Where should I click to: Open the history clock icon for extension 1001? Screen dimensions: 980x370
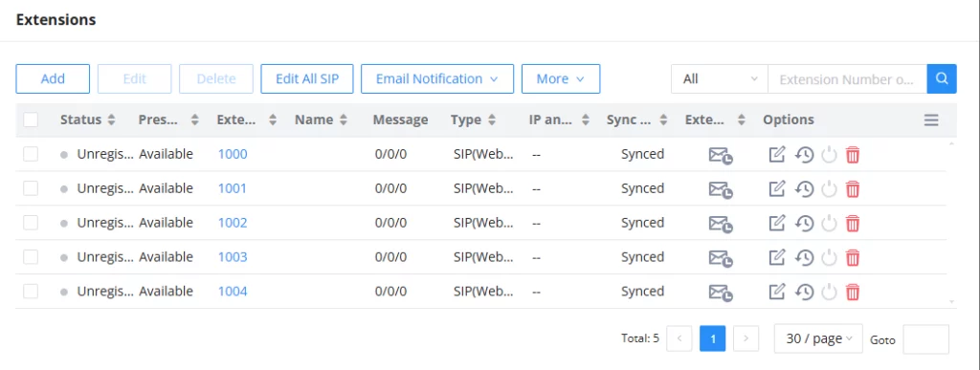pos(804,188)
